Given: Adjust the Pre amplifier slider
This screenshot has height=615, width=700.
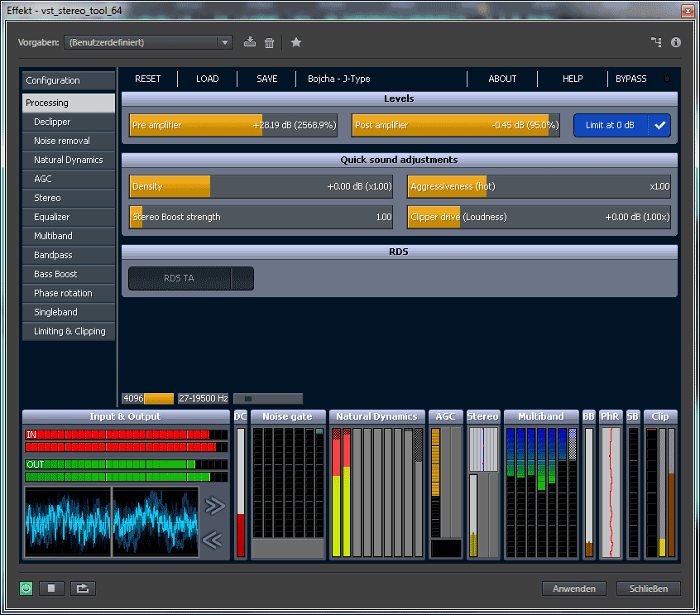Looking at the screenshot, I should pos(233,125).
